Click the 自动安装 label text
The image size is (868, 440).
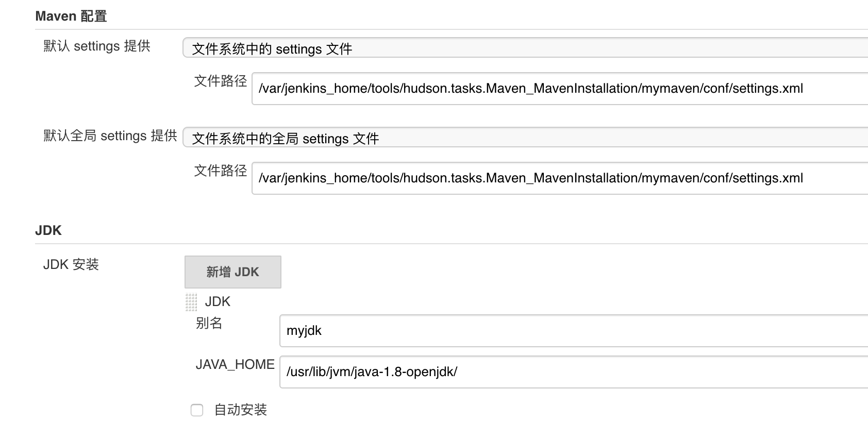(241, 410)
